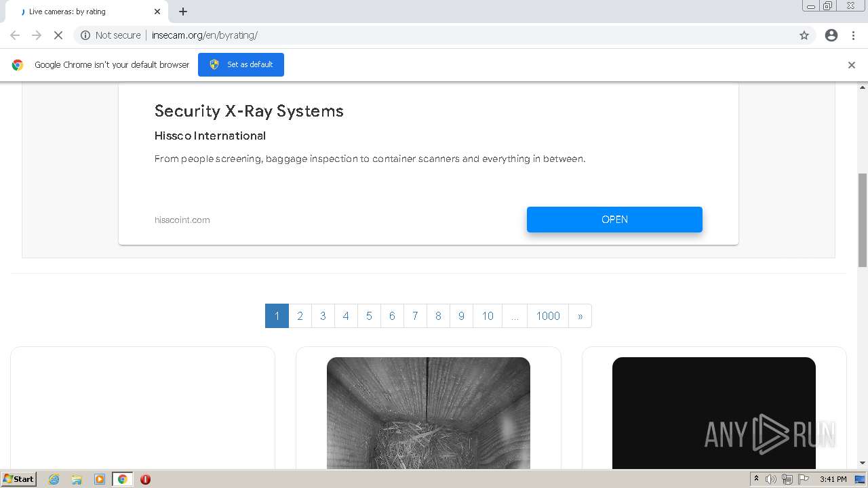Screen dimensions: 868x488
Task: Stop page loading with the X button
Action: pos(58,35)
